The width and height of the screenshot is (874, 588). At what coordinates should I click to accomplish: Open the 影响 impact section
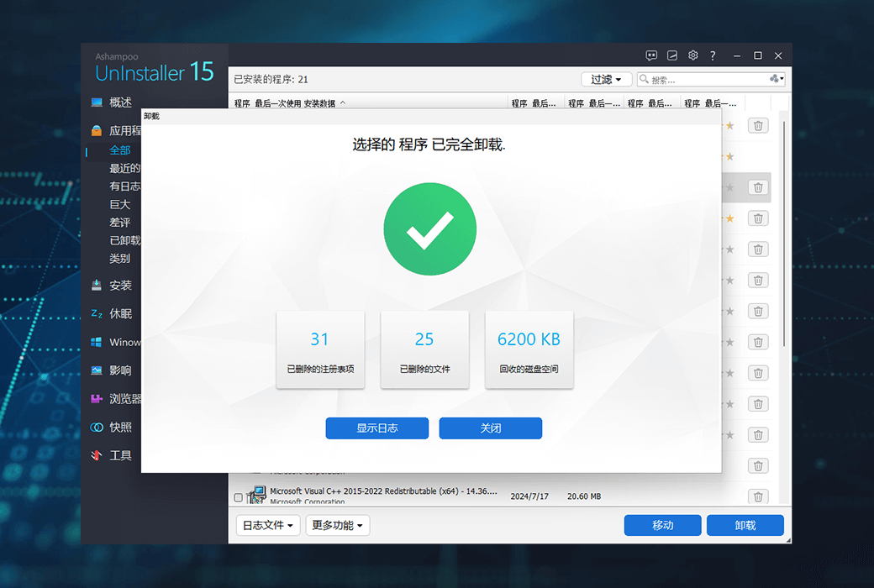[118, 370]
